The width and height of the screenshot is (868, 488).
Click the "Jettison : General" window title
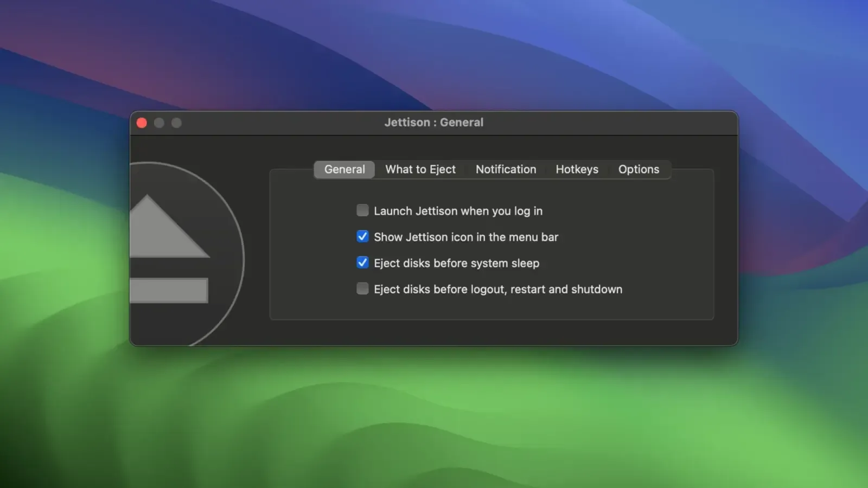point(433,123)
